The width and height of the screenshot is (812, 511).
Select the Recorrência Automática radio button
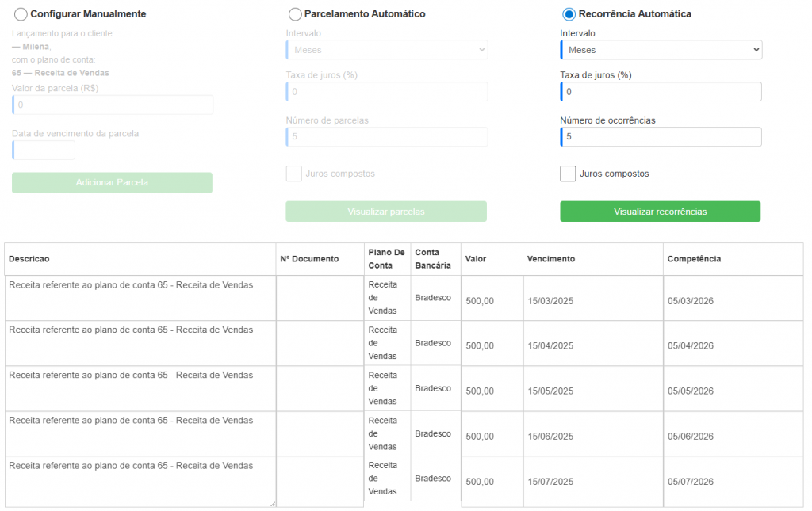[569, 14]
